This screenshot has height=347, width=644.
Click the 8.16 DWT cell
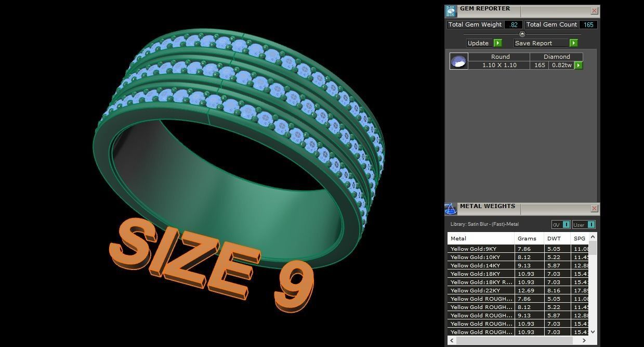click(x=557, y=290)
